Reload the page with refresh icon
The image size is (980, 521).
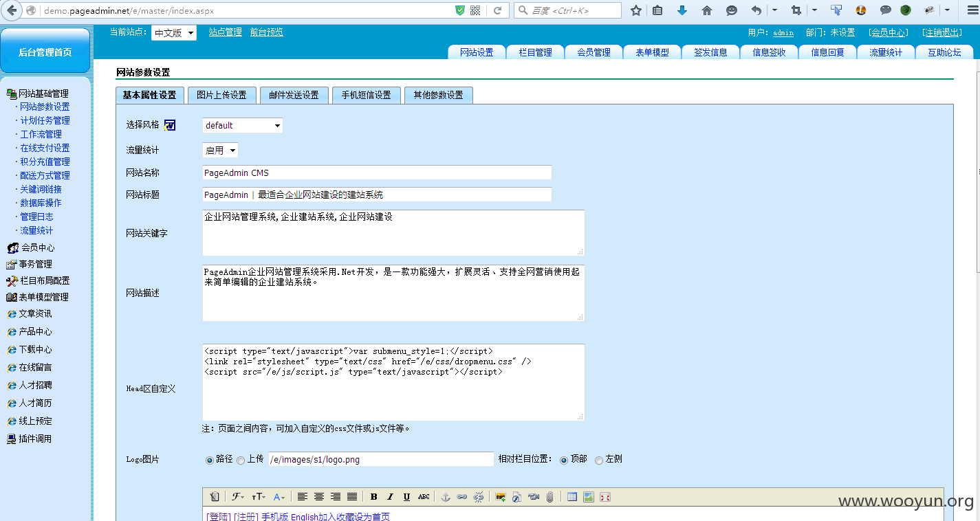(x=497, y=10)
